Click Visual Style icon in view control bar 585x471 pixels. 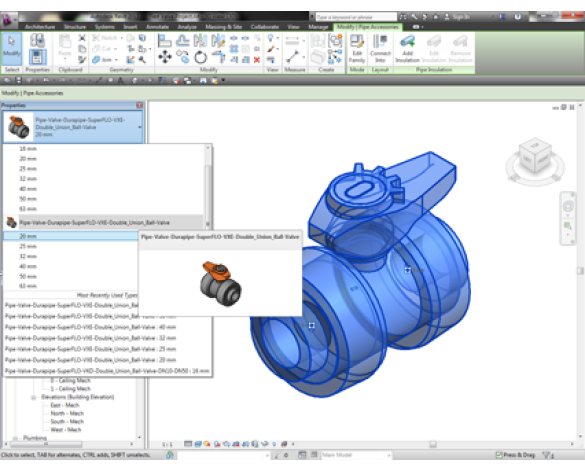coord(198,444)
